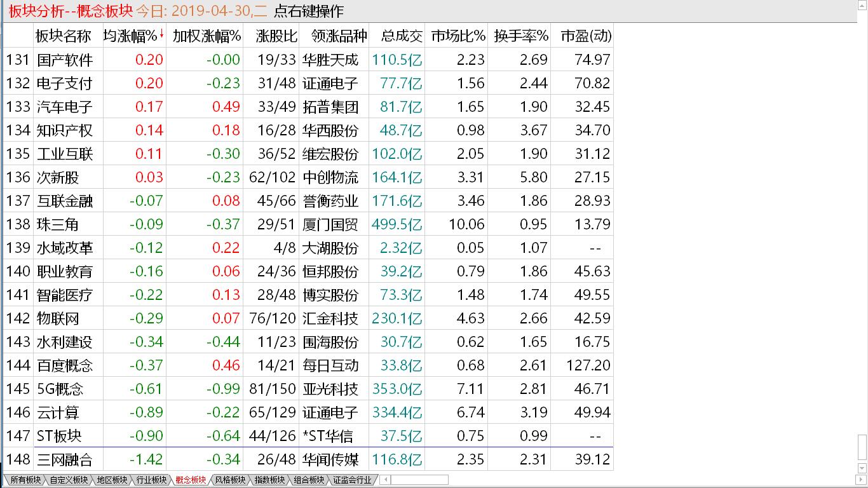Click the 互联金融 sector name
The height and width of the screenshot is (488, 868).
(x=65, y=201)
